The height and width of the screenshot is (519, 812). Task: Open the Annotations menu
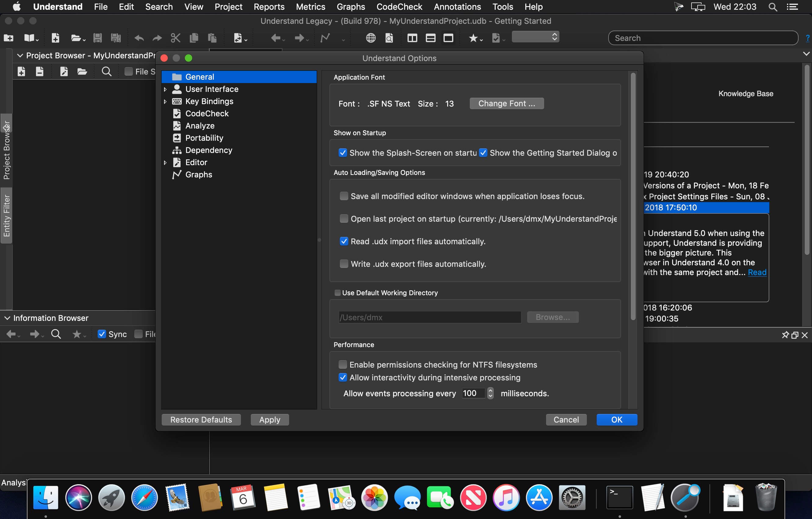pos(457,7)
